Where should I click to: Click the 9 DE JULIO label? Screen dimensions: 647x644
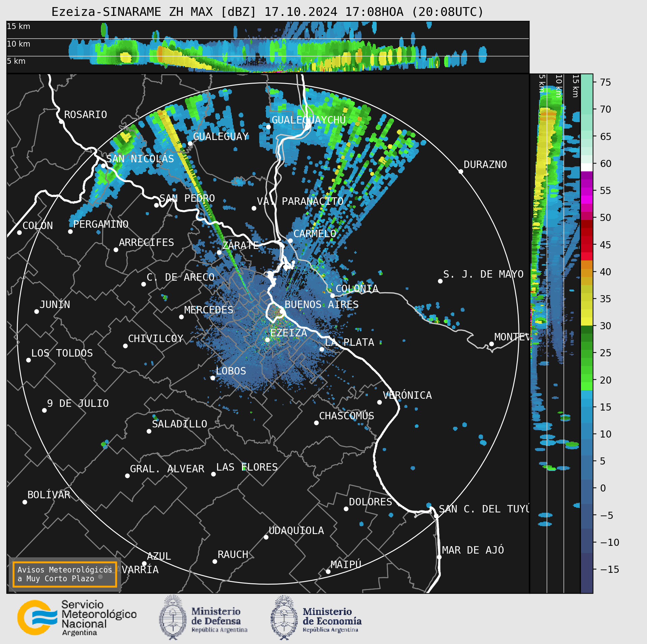click(x=78, y=403)
